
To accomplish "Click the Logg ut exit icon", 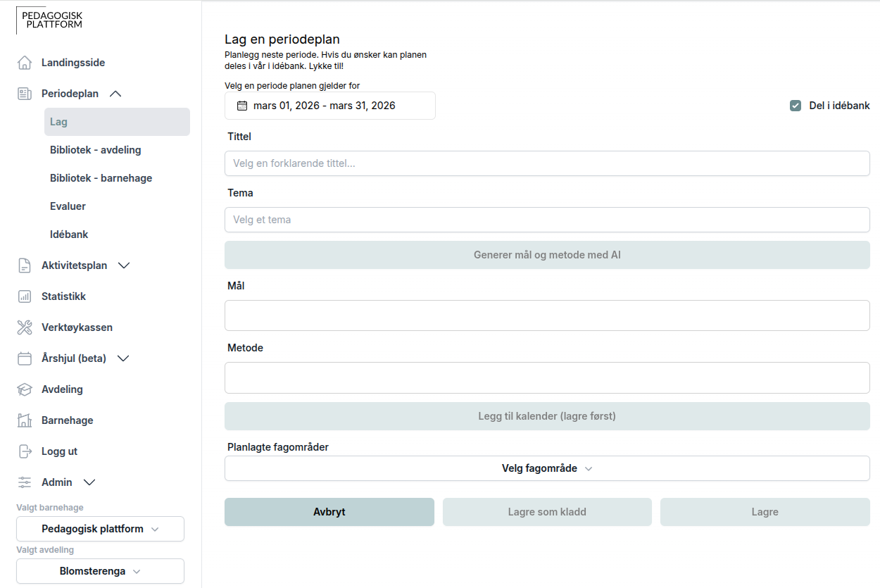I will [25, 451].
